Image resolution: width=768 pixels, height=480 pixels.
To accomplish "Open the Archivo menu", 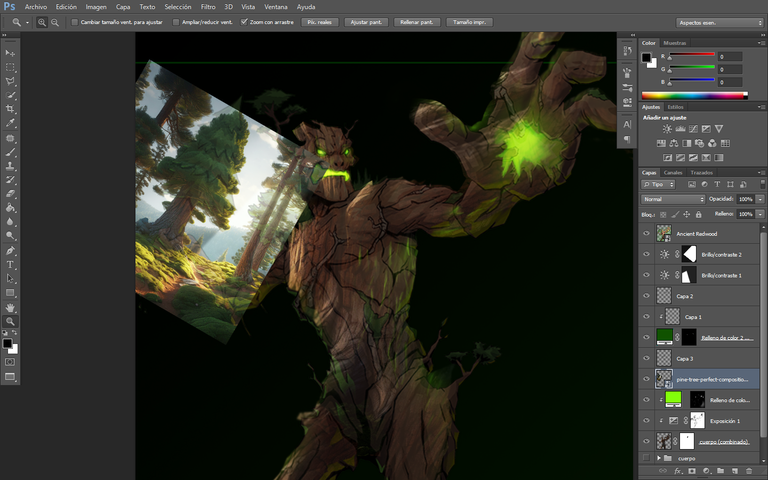I will [36, 7].
